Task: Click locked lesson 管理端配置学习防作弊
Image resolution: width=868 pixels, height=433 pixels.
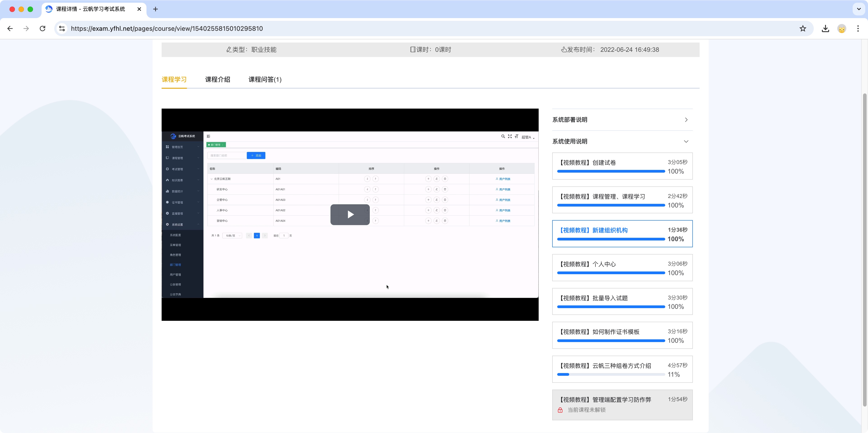Action: (622, 405)
